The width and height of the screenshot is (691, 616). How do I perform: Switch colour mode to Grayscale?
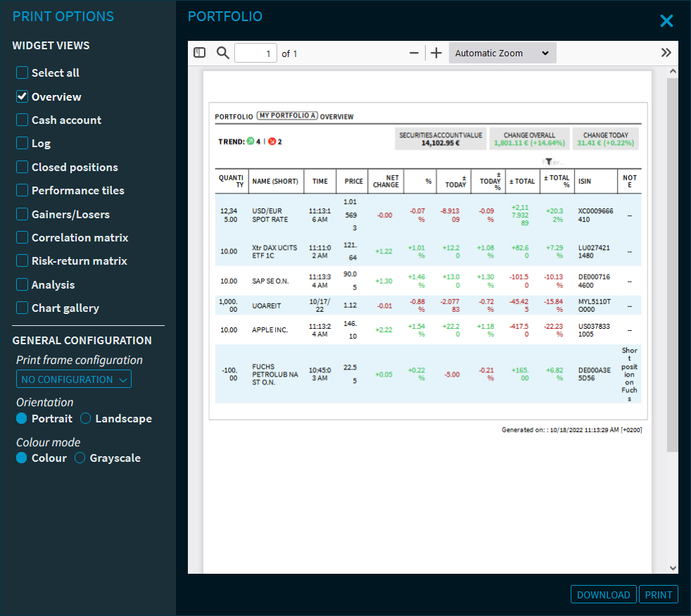click(80, 458)
